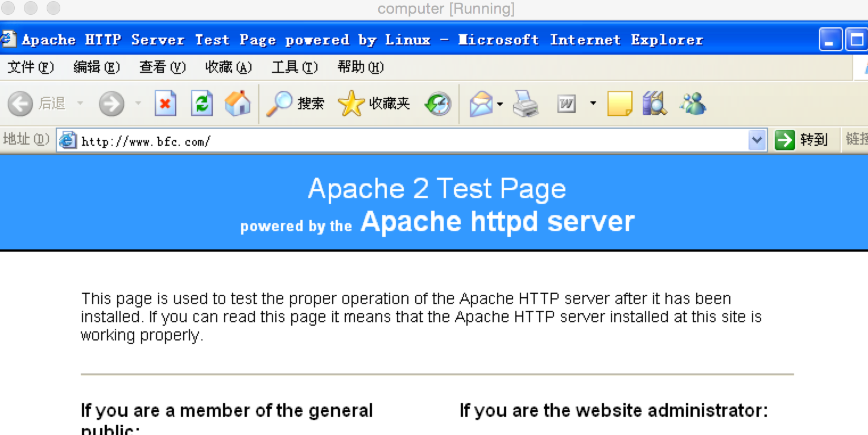Open the 查看(V) View menu
868x435 pixels.
pos(163,68)
